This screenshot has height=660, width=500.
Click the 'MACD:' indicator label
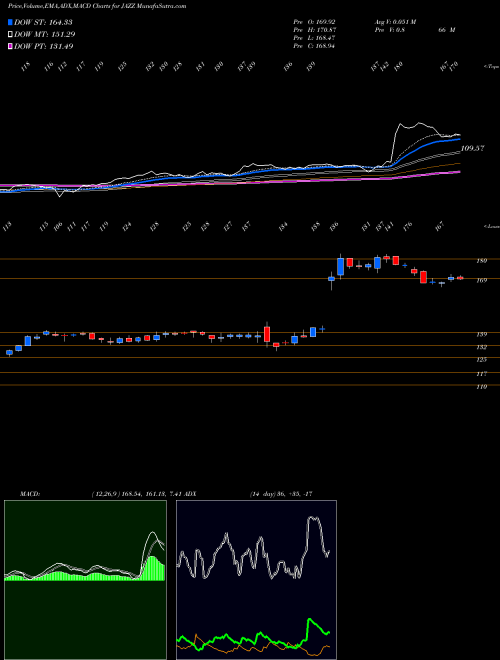[29, 494]
